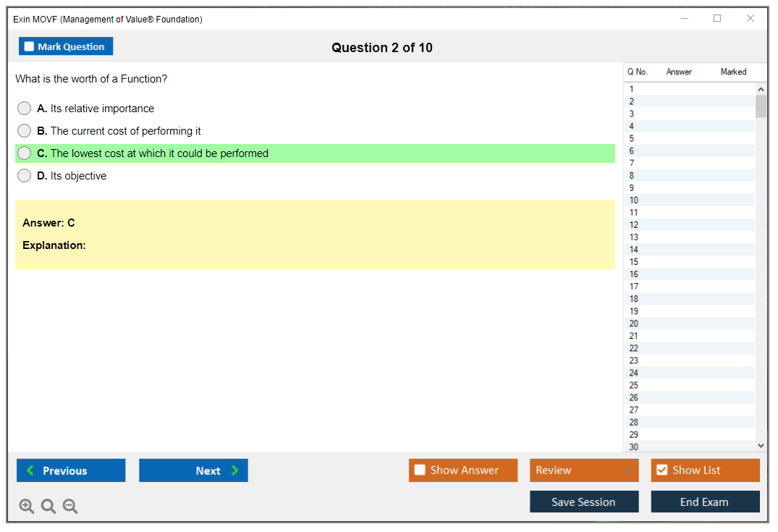The image size is (778, 532).
Task: Open the Review dropdown menu
Action: [x=584, y=470]
